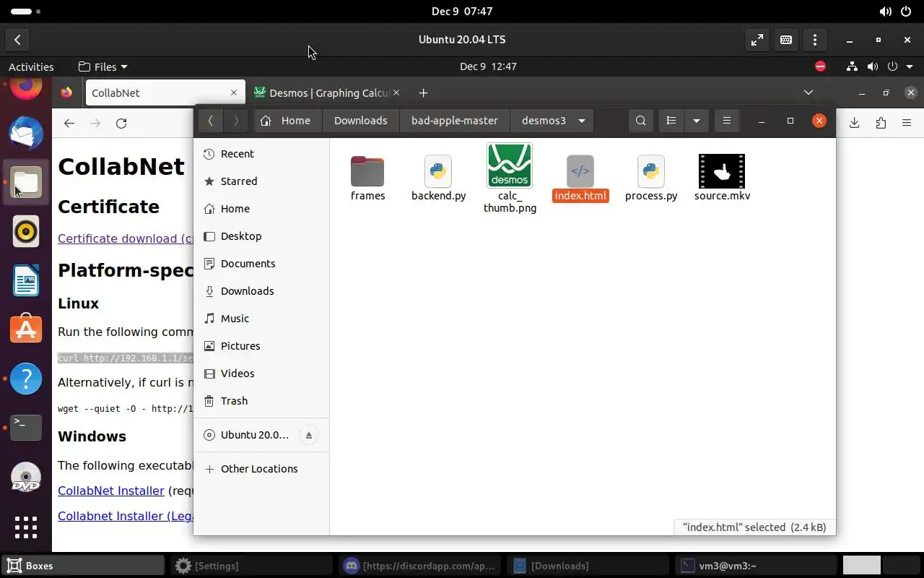The image size is (924, 578).
Task: Open Firefox extensions menu
Action: pyautogui.click(x=881, y=124)
